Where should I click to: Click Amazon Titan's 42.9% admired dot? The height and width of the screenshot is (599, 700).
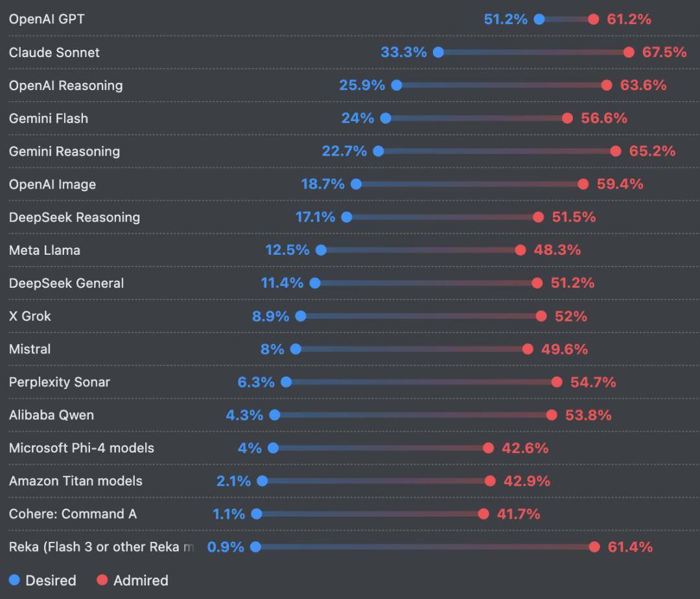490,481
